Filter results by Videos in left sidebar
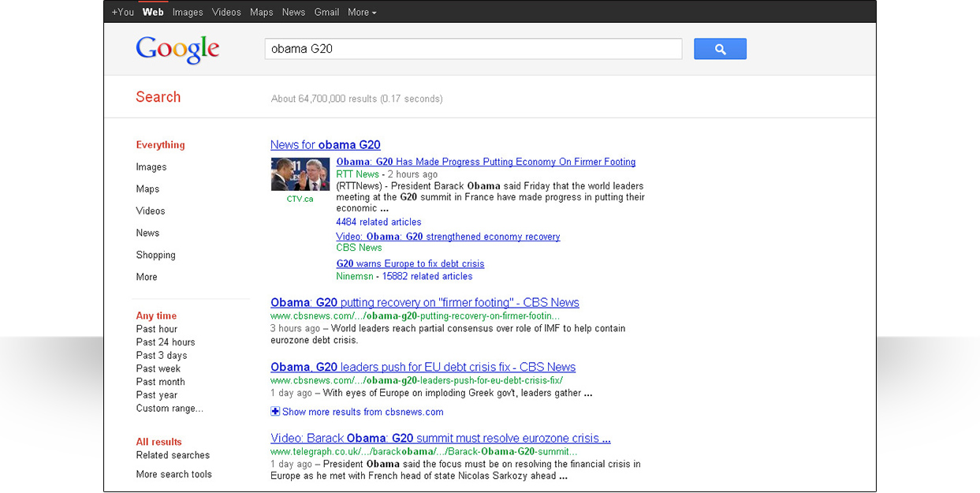 pos(151,211)
